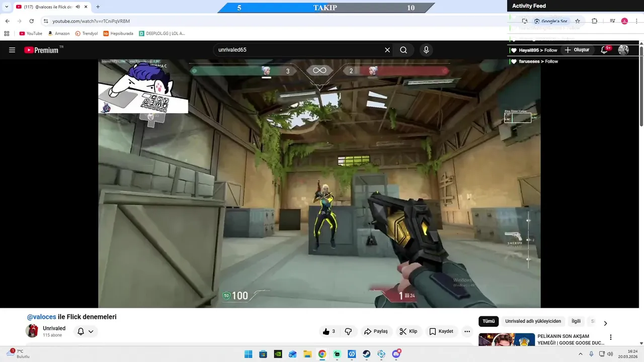
Task: Open NVIDIA app from the taskbar
Action: tap(278, 354)
